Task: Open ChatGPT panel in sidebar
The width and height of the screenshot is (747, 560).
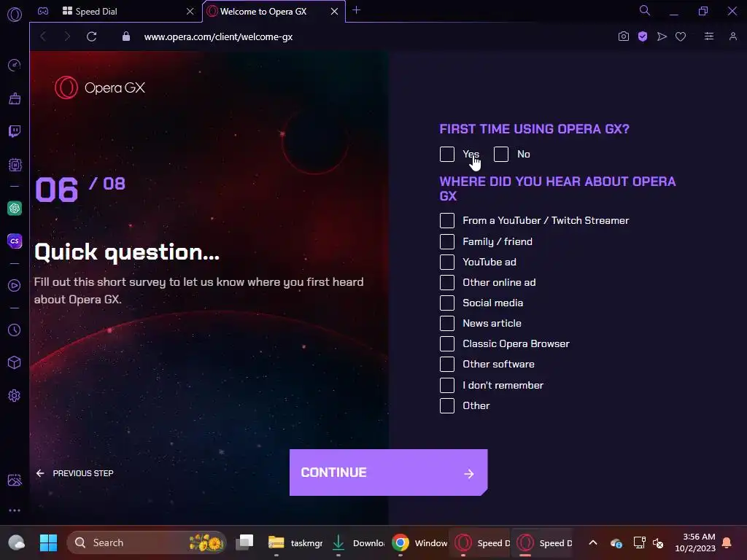Action: tap(15, 208)
